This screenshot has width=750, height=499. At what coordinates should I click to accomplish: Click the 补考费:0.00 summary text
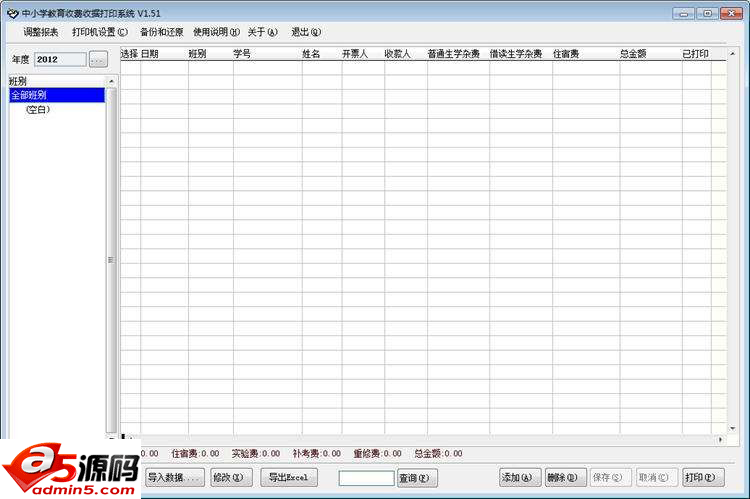[x=317, y=454]
